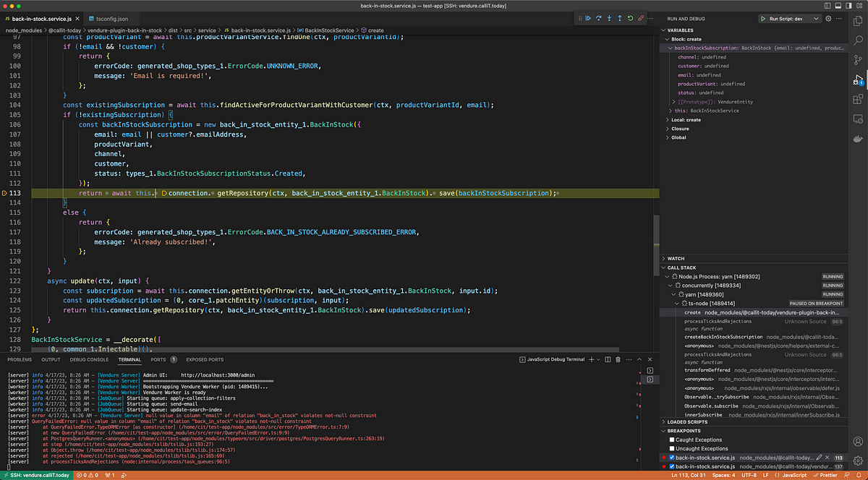Restart the debug session

(631, 18)
